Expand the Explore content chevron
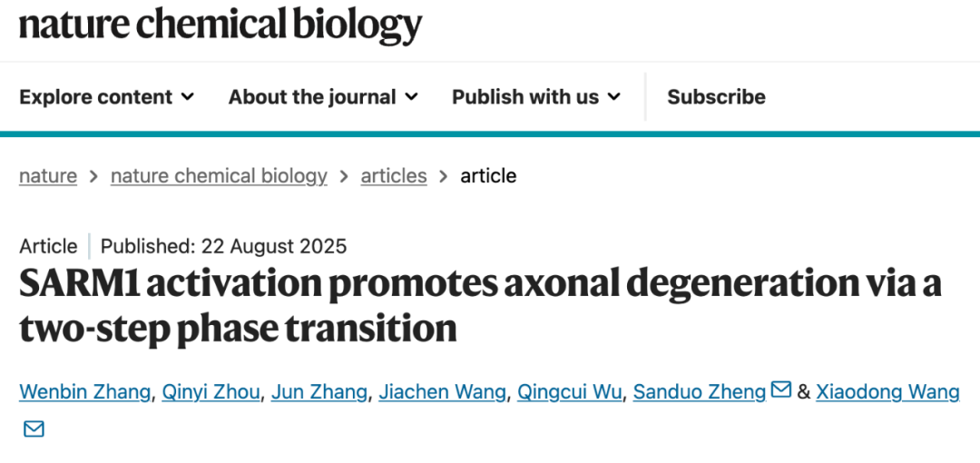 (x=188, y=96)
